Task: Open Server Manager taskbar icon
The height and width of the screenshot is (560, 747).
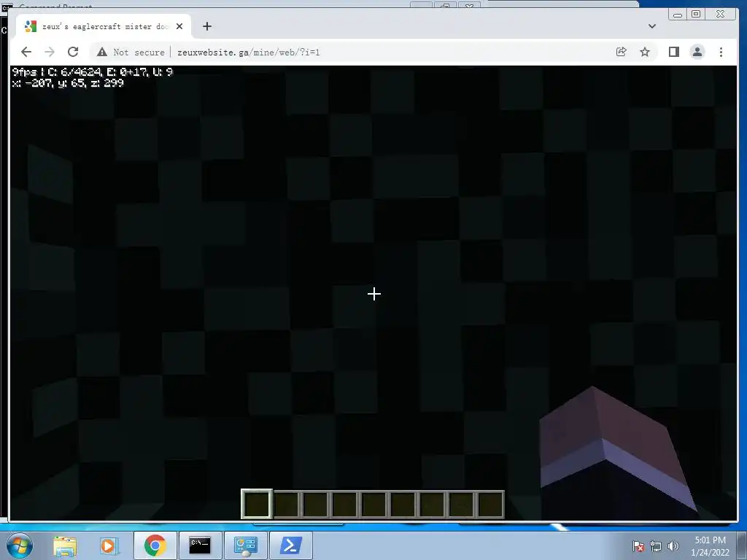Action: (x=245, y=545)
